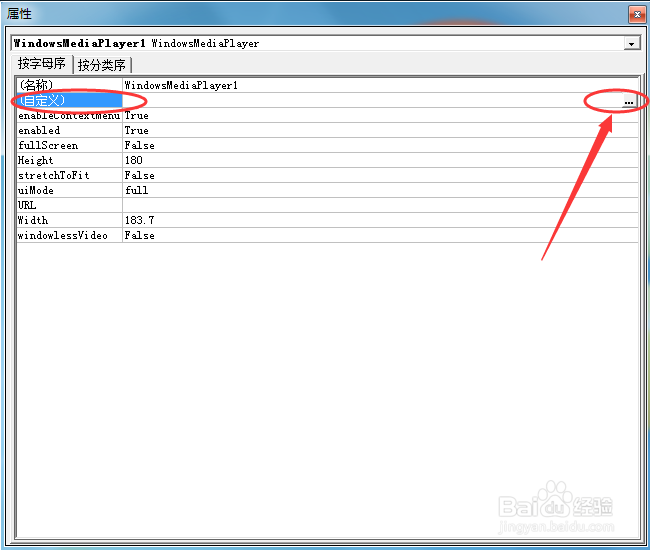Click the ellipsis button in the 自定义 row
The image size is (650, 550).
click(x=629, y=101)
